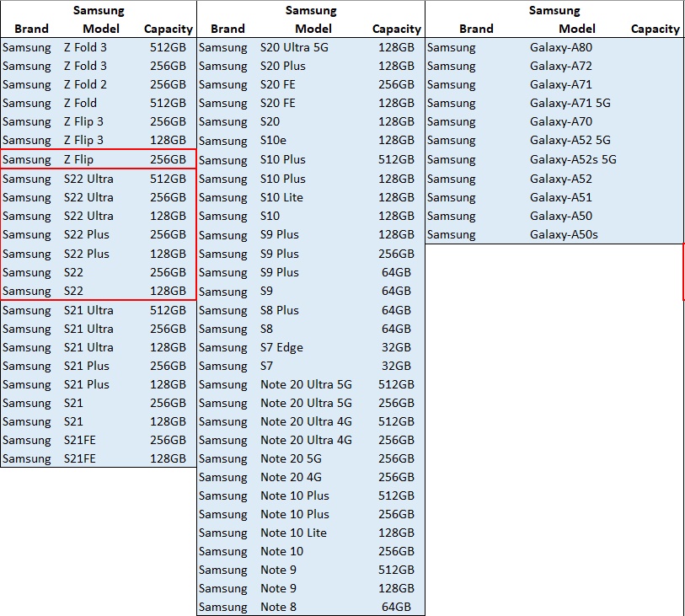Image resolution: width=685 pixels, height=616 pixels.
Task: Click the 256GB capacity in the Note 20 4G row
Action: pos(396,477)
